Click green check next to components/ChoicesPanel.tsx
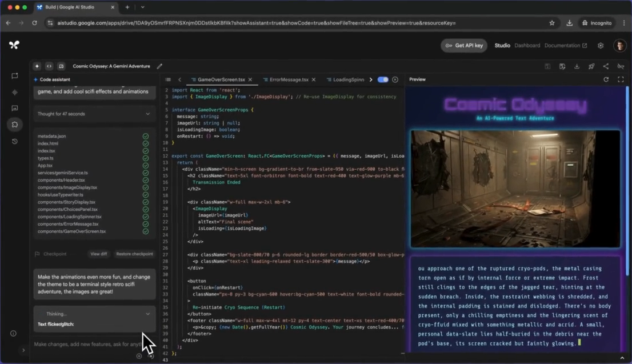Image resolution: width=632 pixels, height=364 pixels. point(146,210)
